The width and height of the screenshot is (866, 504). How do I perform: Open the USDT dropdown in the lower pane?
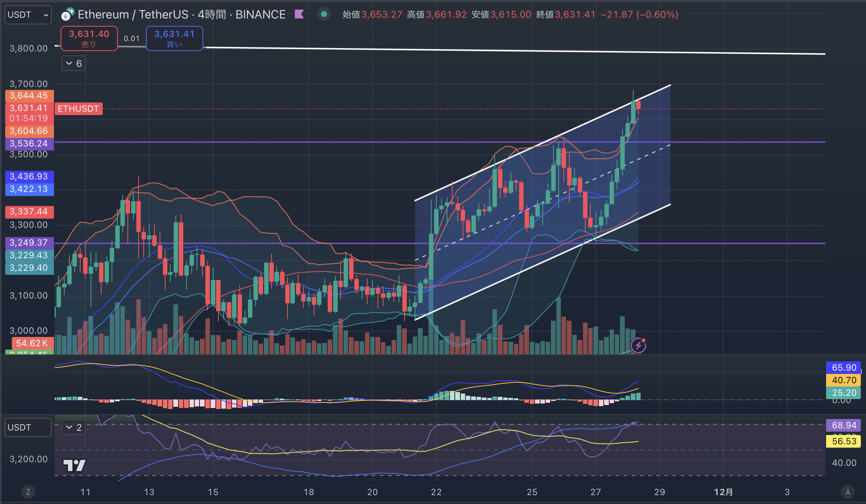[28, 428]
